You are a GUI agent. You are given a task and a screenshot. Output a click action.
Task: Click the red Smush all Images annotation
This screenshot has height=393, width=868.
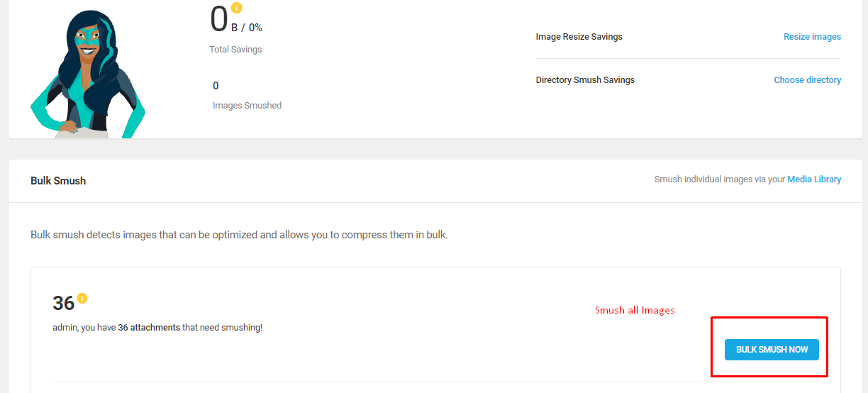click(x=635, y=310)
